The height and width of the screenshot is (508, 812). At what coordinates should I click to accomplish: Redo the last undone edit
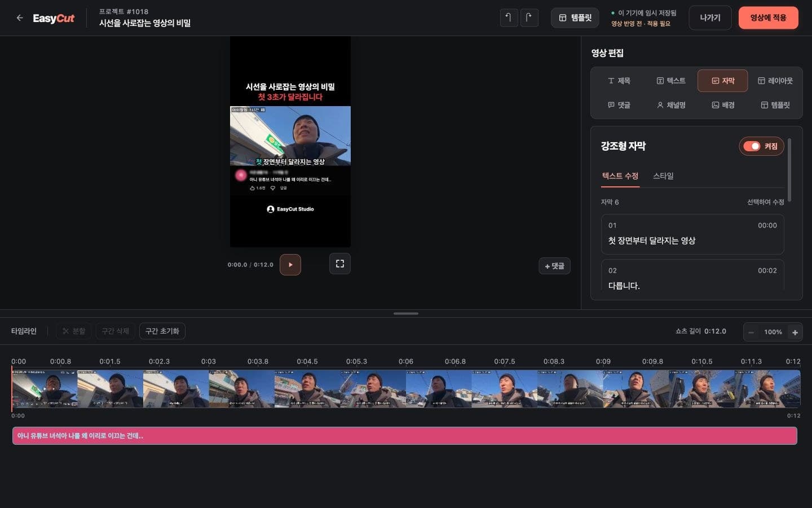[529, 17]
